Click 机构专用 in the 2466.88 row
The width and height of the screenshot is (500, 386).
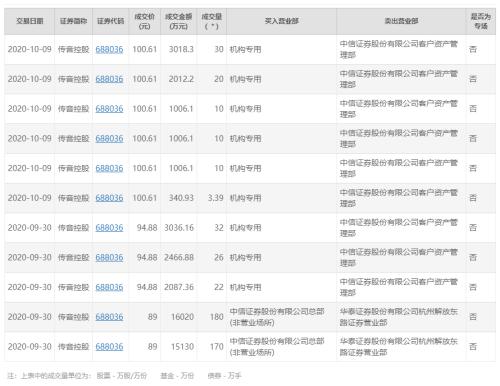point(245,257)
